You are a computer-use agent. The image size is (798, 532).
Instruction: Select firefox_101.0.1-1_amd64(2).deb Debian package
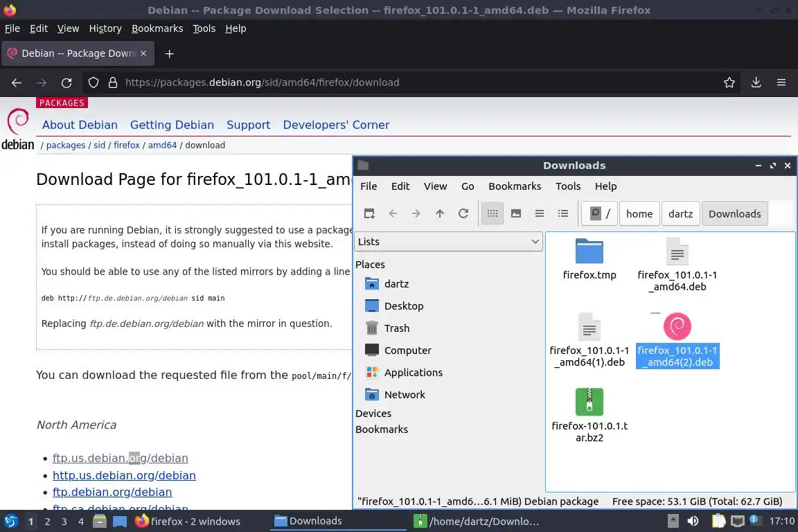[x=677, y=341]
